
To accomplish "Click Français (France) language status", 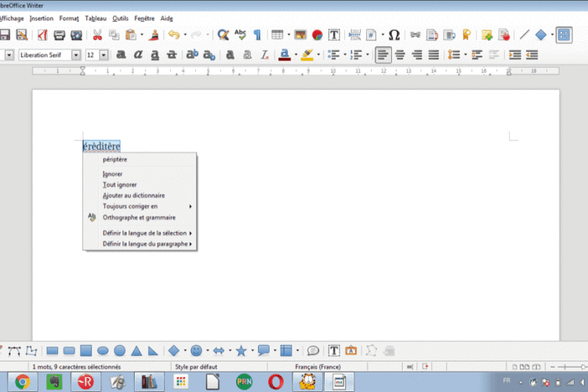I will [318, 367].
